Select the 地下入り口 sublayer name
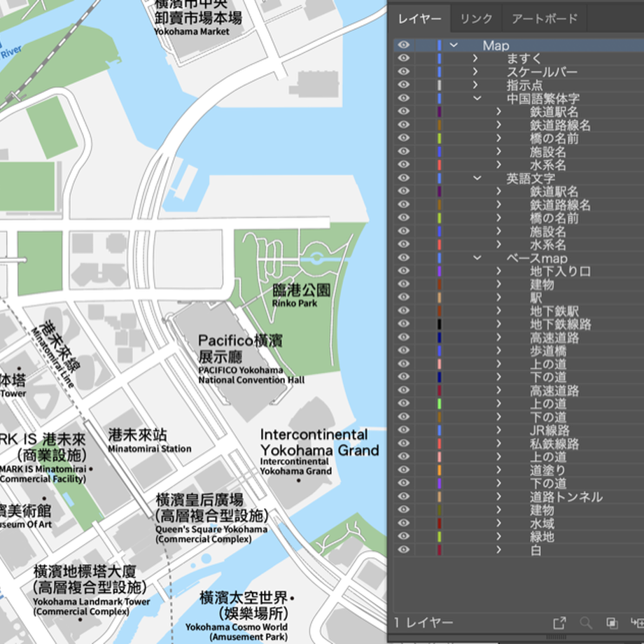Viewport: 644px width, 644px height. tap(560, 271)
